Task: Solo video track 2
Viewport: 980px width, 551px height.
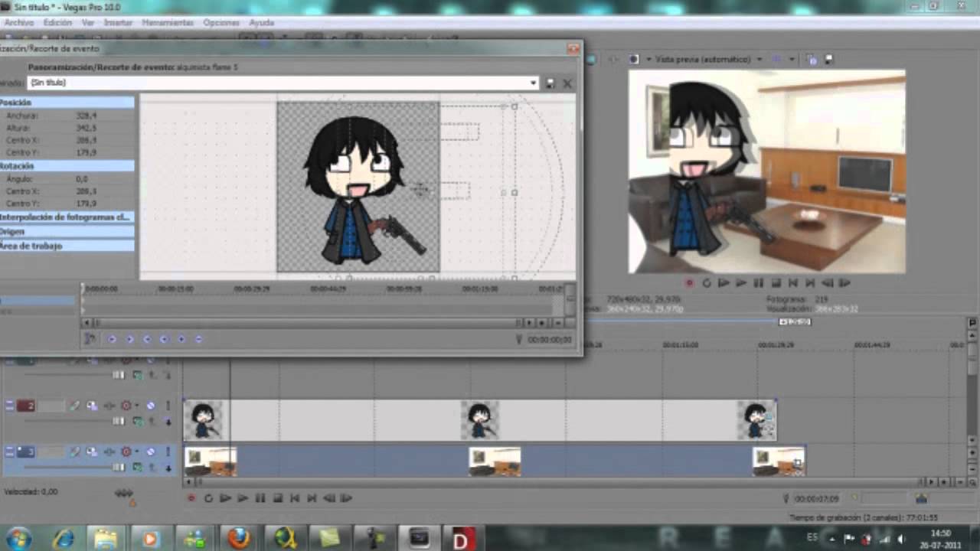Action: 168,406
